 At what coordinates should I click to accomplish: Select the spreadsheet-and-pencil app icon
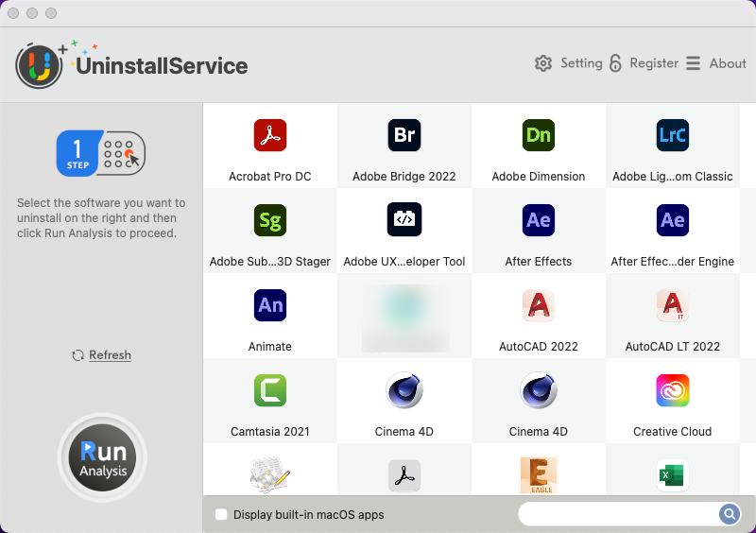(x=270, y=474)
